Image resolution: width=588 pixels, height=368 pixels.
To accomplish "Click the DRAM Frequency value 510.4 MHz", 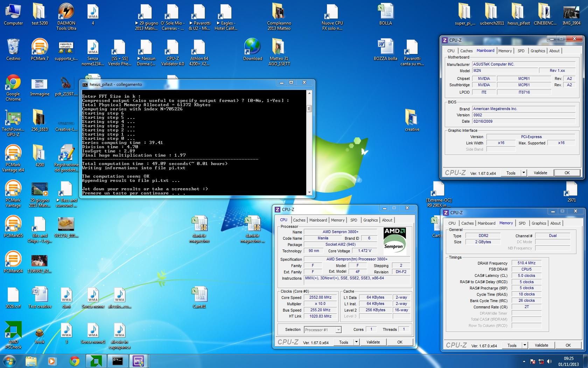I will point(526,263).
